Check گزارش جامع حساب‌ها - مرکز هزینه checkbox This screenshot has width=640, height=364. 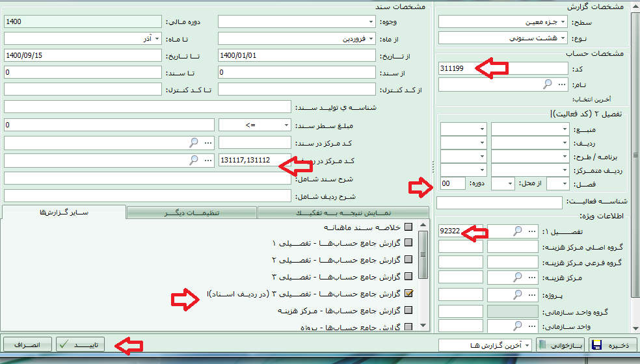pyautogui.click(x=408, y=310)
